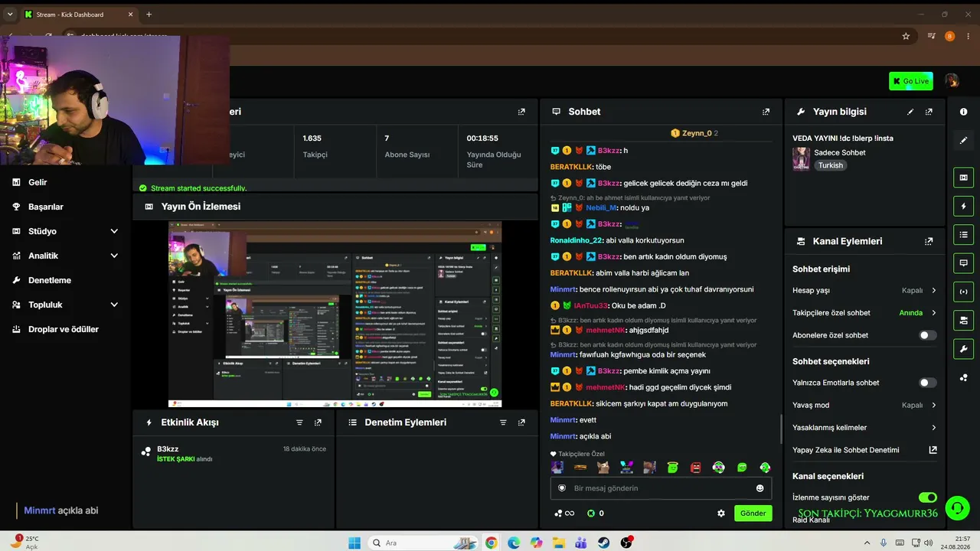The width and height of the screenshot is (980, 551).
Task: Click Ronaldinho_22 username in chat
Action: 577,240
